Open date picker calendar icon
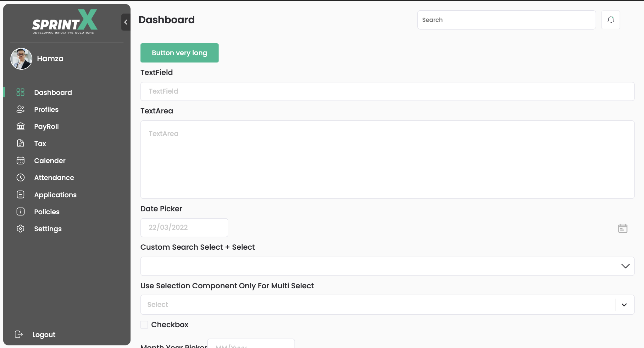 [622, 228]
